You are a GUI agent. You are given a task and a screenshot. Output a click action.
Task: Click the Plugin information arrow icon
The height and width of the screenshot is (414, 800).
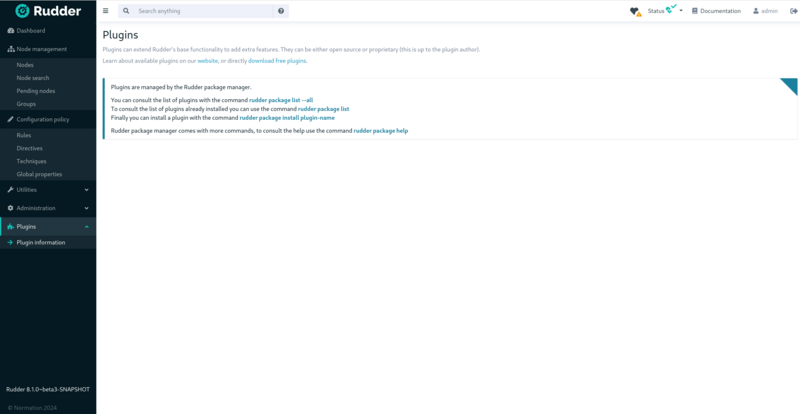[10, 242]
